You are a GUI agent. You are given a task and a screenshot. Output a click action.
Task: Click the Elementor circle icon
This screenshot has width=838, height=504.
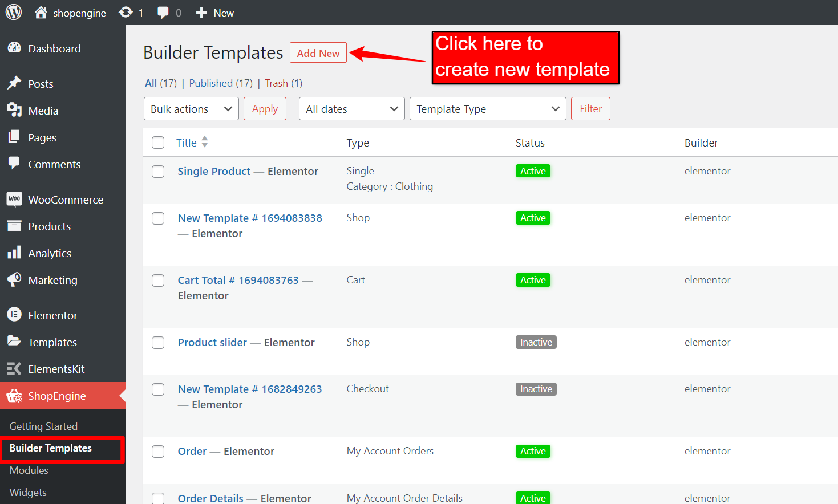[x=14, y=315]
